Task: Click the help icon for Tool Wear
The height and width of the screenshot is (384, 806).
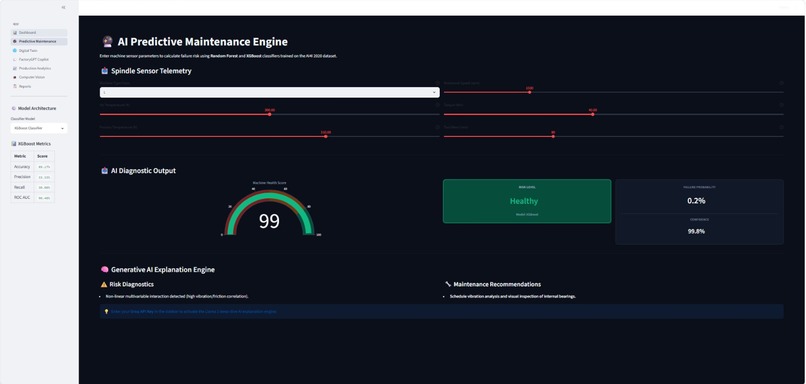Action: [x=781, y=127]
